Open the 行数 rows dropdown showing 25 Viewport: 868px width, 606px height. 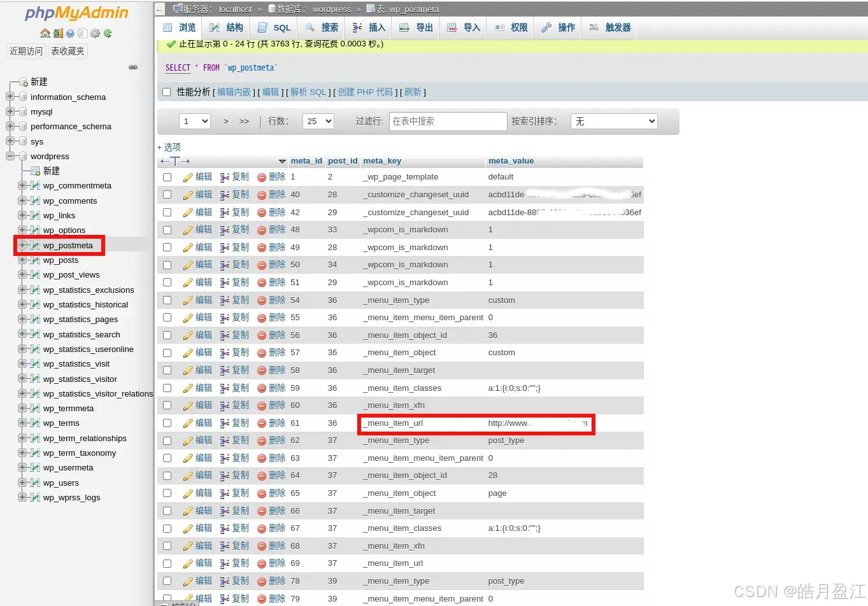pos(318,121)
